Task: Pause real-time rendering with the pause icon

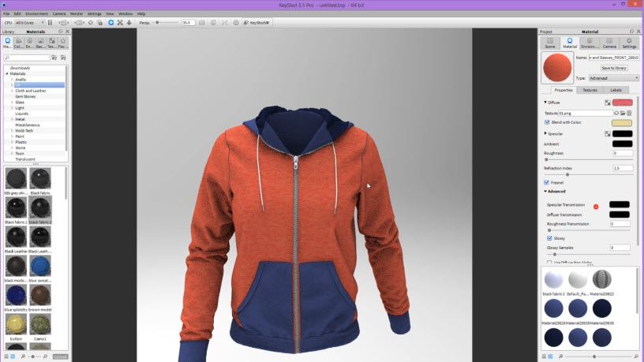Action: click(50, 23)
